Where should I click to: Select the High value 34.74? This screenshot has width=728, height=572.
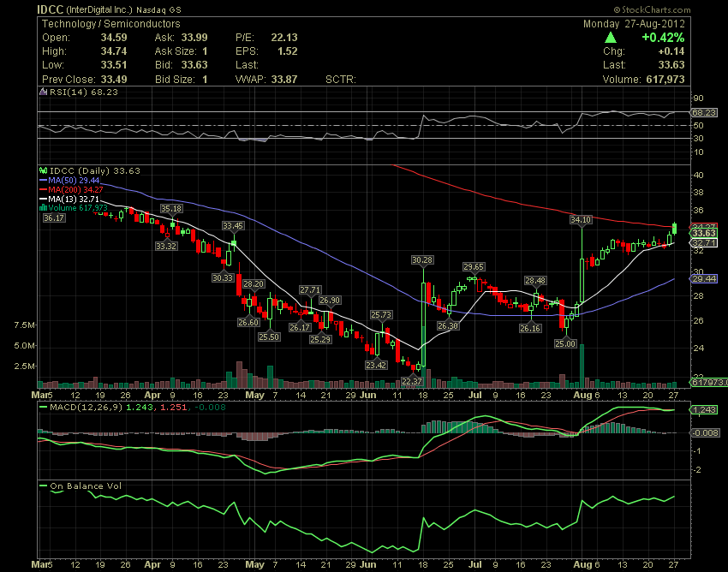114,51
